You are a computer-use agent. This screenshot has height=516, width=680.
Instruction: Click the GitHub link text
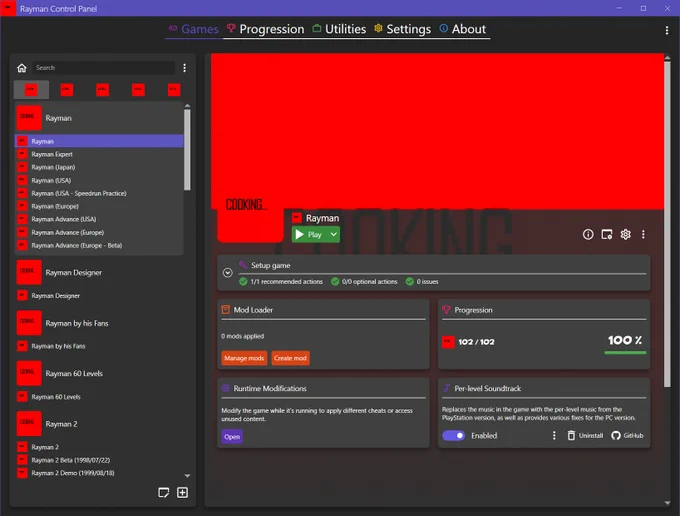633,435
